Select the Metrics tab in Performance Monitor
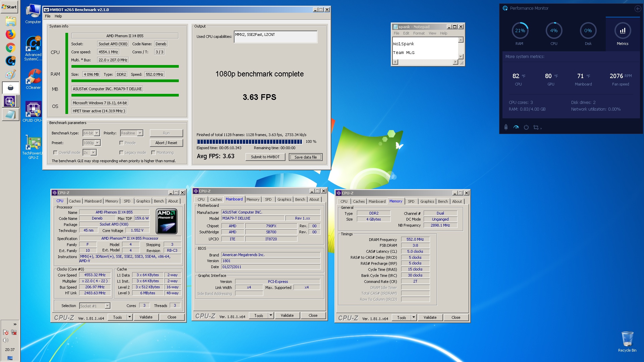 click(x=623, y=34)
